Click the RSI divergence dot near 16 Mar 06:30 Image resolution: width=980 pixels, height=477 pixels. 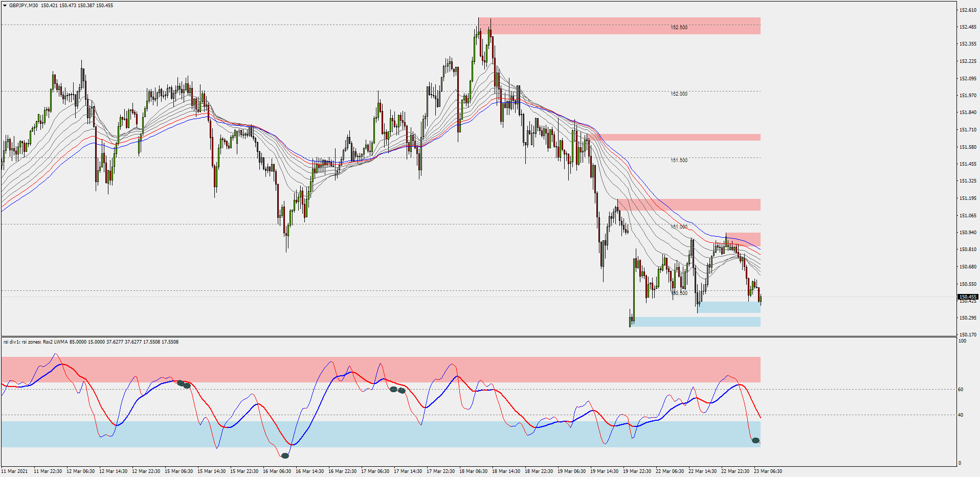coord(285,456)
